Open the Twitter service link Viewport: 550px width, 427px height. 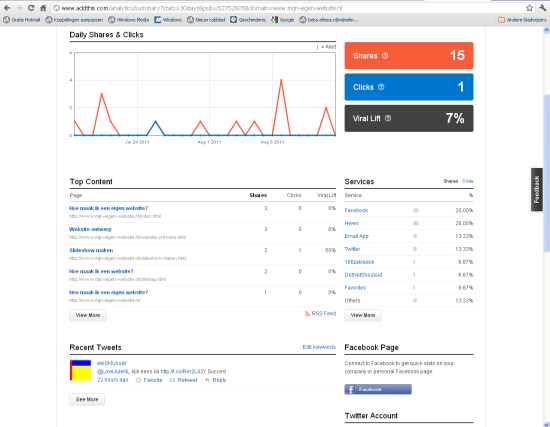pyautogui.click(x=352, y=249)
